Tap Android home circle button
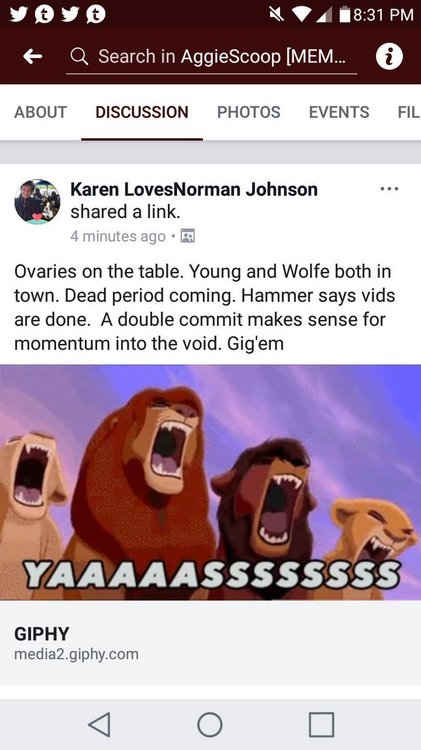 [210, 724]
